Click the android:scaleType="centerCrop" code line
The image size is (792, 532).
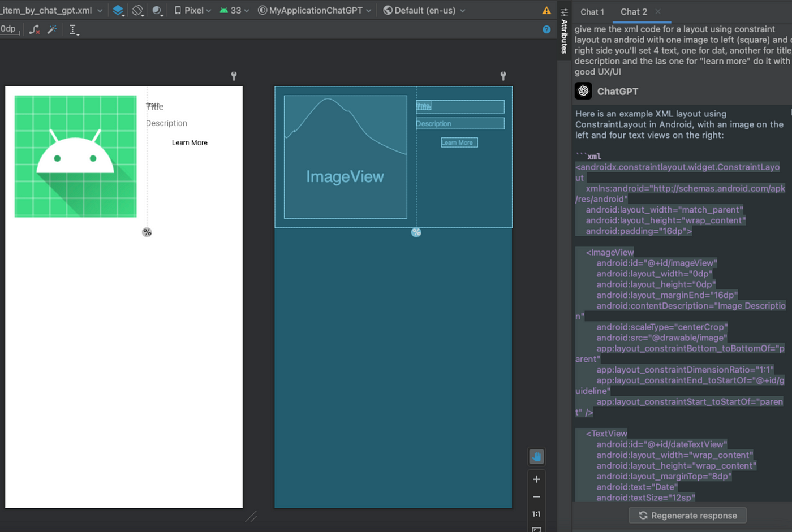662,327
